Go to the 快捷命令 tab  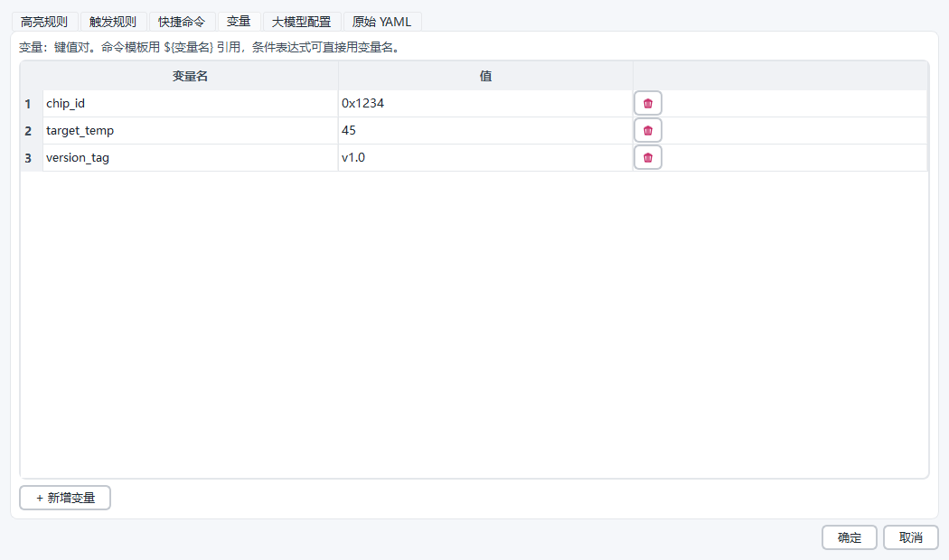(x=183, y=22)
